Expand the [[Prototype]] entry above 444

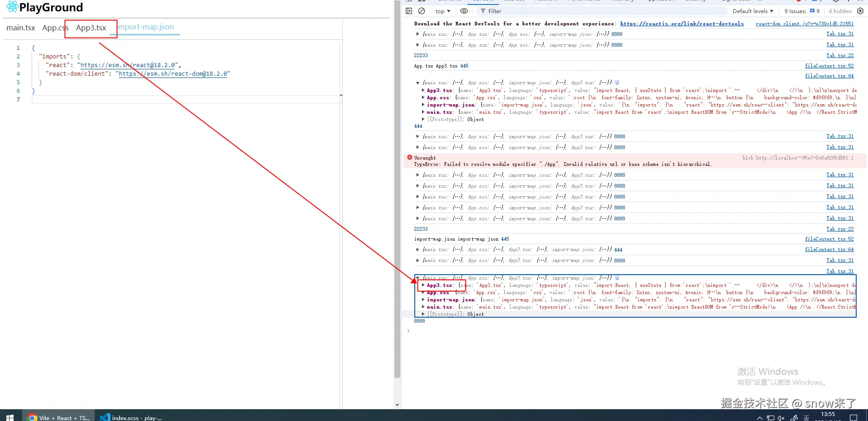pos(423,119)
